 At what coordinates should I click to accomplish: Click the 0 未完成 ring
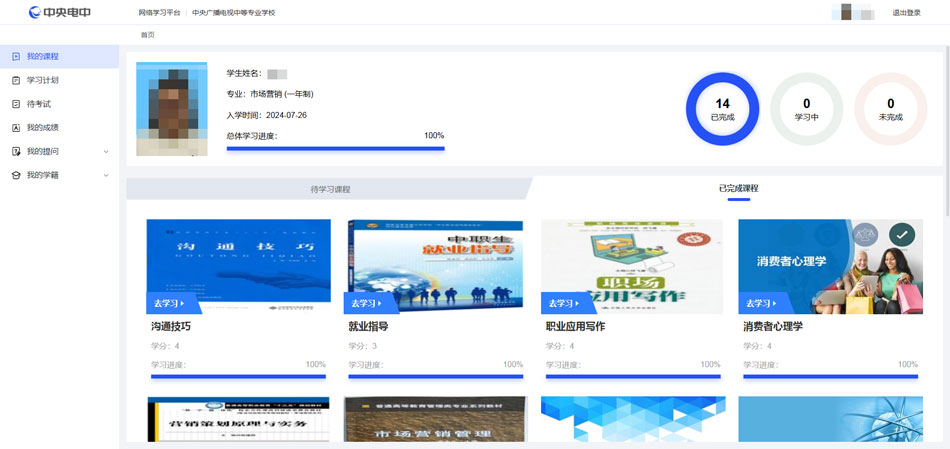coord(891,109)
